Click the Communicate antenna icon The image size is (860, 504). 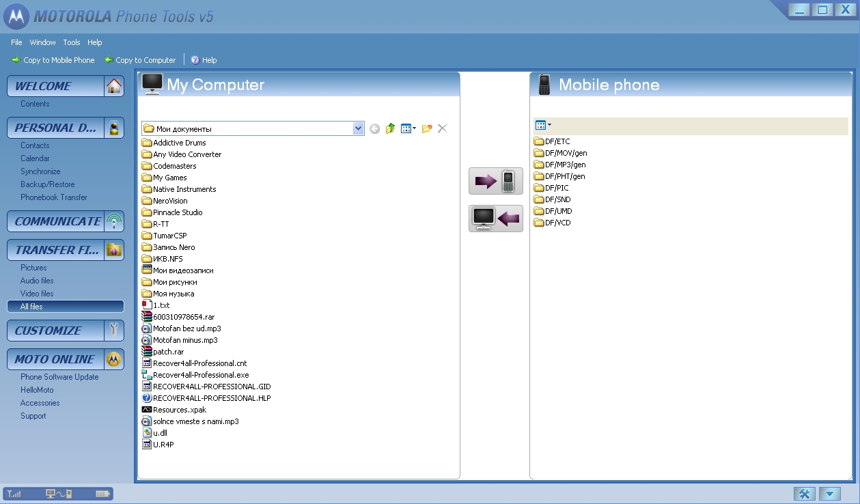click(x=114, y=221)
